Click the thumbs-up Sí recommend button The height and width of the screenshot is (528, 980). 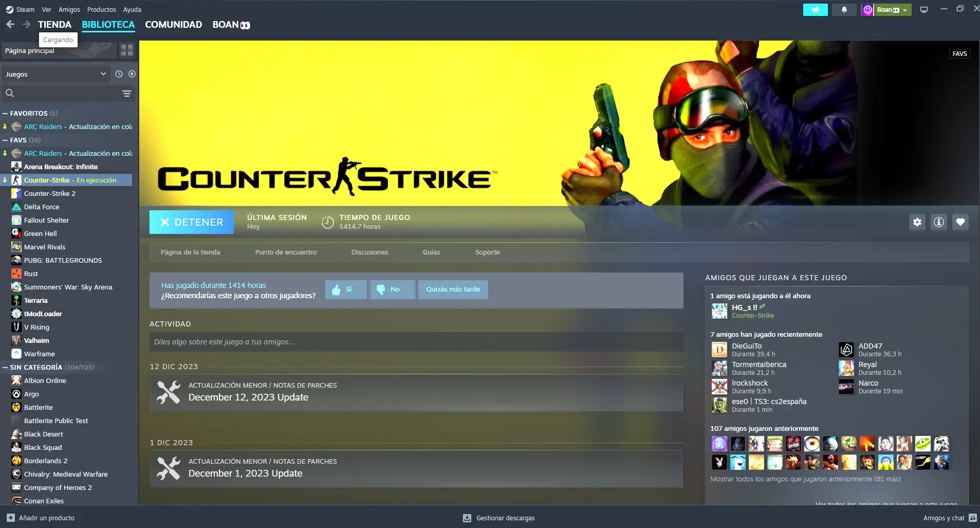coord(346,289)
